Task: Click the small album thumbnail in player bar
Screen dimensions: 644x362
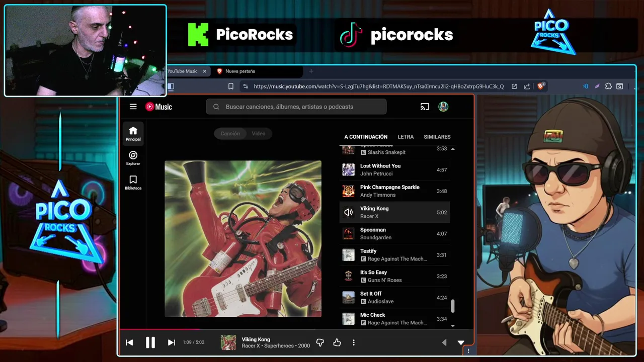Action: (228, 342)
